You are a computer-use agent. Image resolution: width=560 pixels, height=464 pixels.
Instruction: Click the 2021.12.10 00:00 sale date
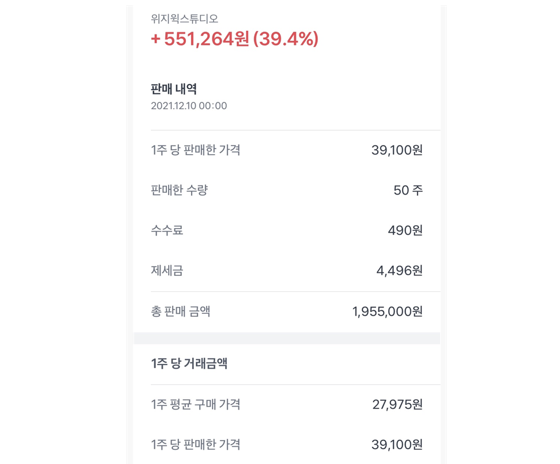coord(189,106)
